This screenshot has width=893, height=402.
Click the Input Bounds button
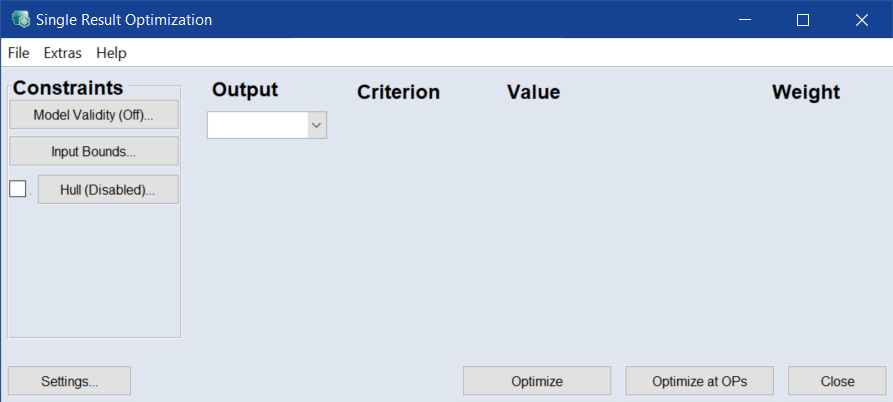(94, 152)
